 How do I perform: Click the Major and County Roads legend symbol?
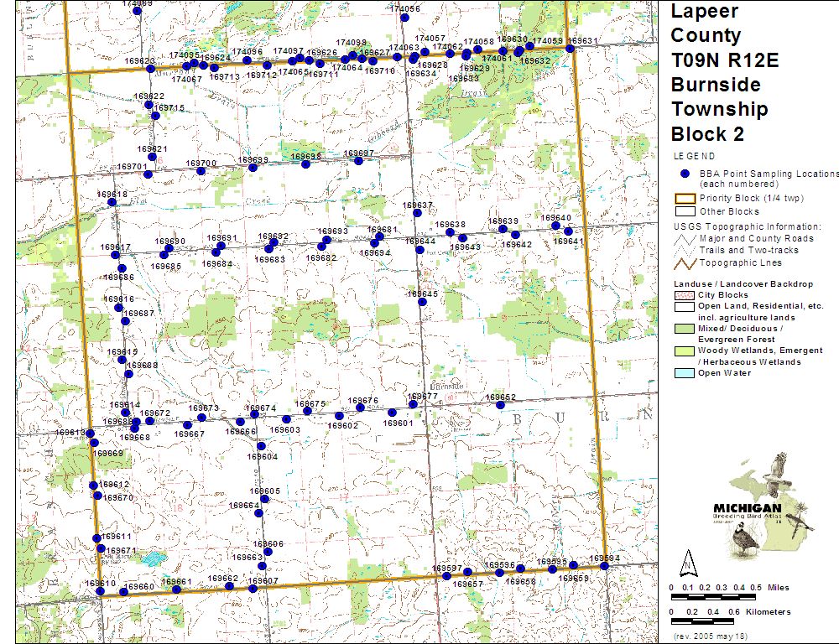(685, 238)
